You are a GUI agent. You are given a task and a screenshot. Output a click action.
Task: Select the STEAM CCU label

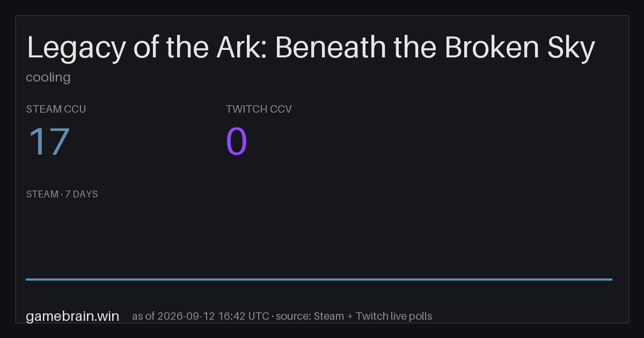[x=56, y=109]
